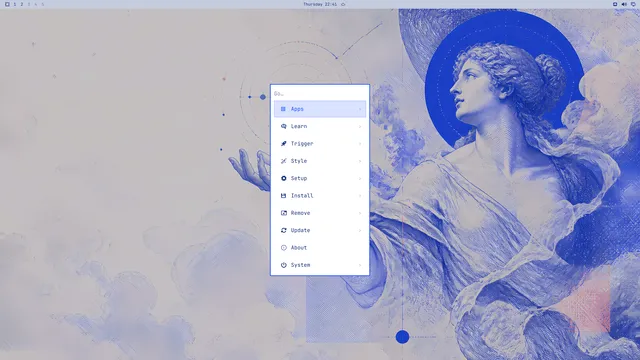Image resolution: width=640 pixels, height=360 pixels.
Task: Open the About menu label
Action: [x=299, y=248]
